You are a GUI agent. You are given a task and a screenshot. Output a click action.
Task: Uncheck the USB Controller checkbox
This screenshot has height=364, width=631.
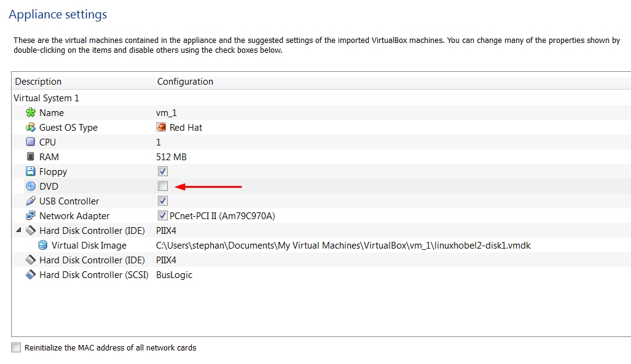[x=162, y=201]
